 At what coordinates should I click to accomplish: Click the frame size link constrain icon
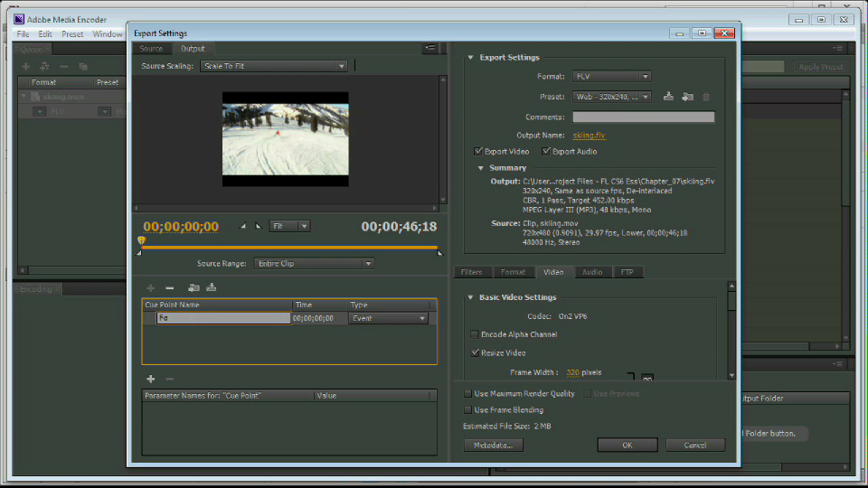(x=646, y=378)
